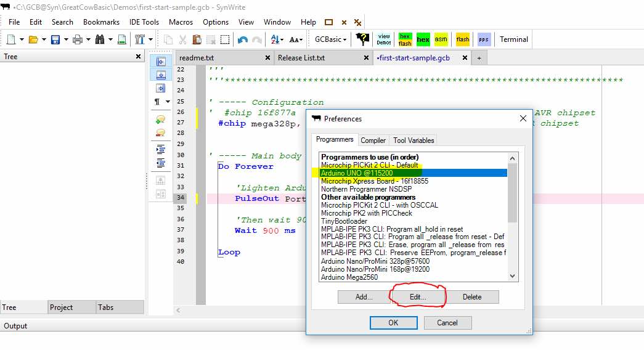Open the dropdown arrow beside Save
Screen dimensions: 644x350
pos(66,39)
